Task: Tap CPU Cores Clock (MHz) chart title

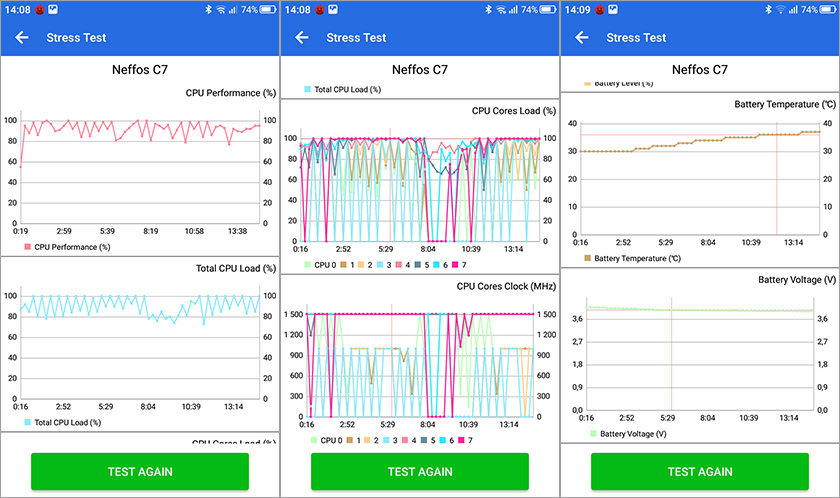Action: click(506, 286)
